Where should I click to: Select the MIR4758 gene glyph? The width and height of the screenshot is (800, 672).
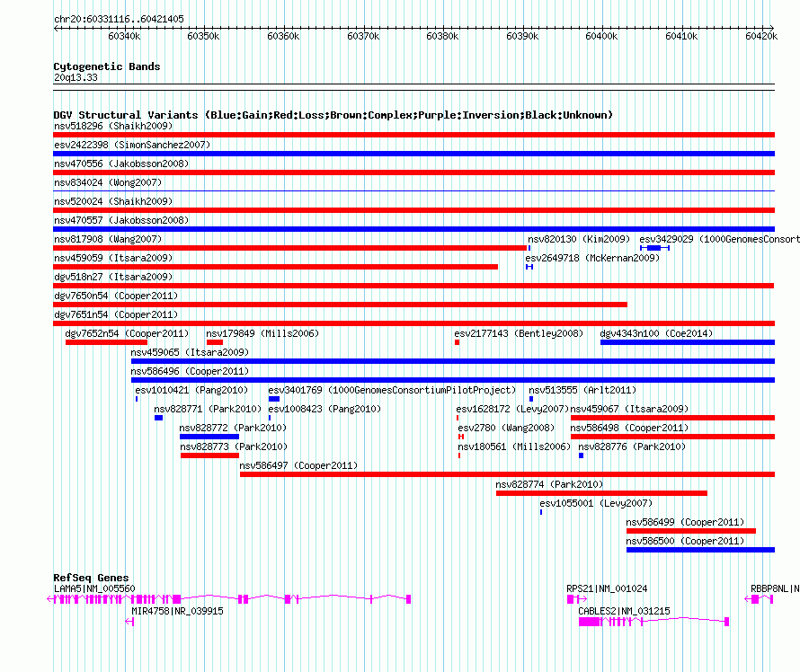click(x=129, y=622)
